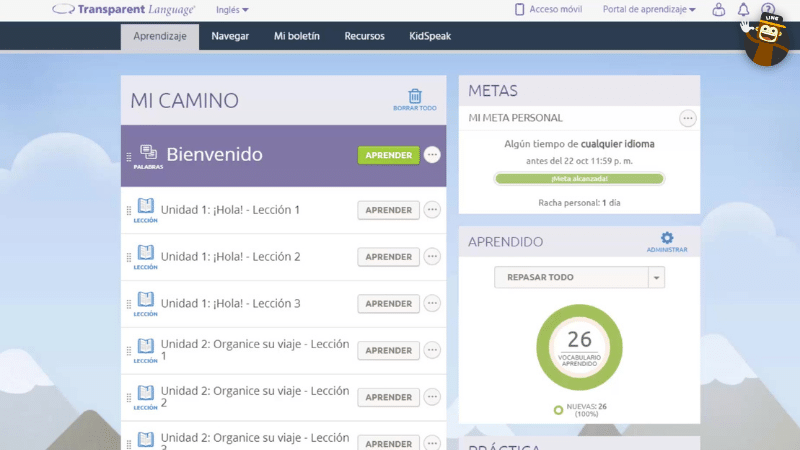Open Acceso móvil link
The height and width of the screenshot is (450, 800).
pos(548,9)
